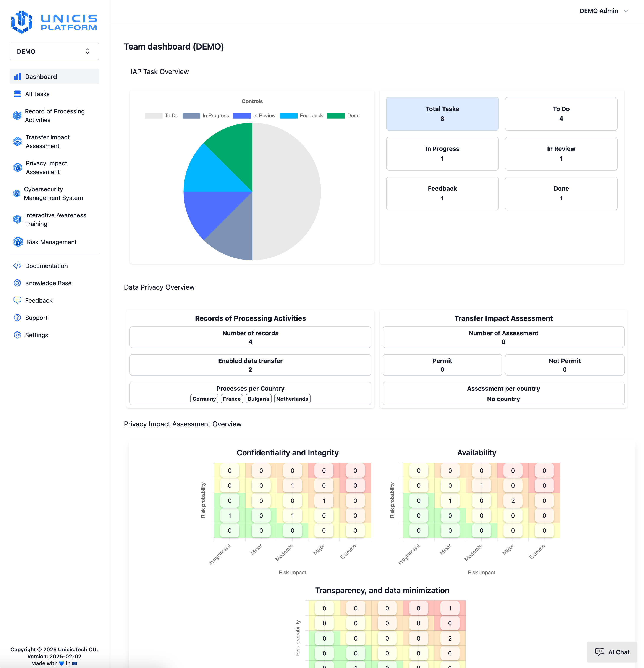Toggle the Done legend swatch

(x=336, y=116)
